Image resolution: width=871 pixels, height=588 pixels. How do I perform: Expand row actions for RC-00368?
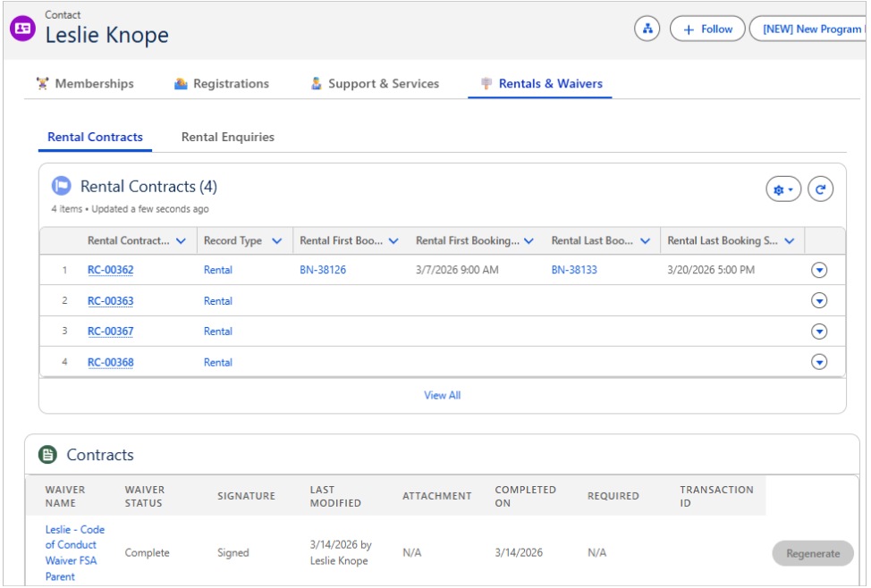click(818, 362)
